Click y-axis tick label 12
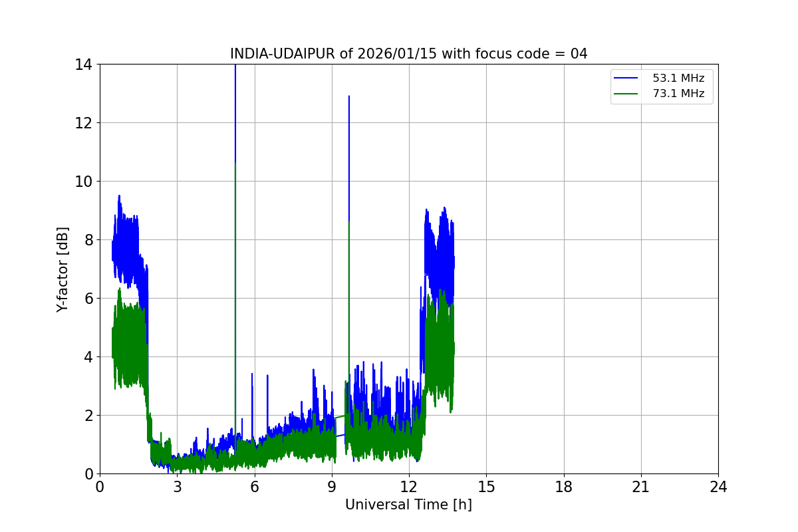Image resolution: width=798 pixels, height=532 pixels. [84, 123]
